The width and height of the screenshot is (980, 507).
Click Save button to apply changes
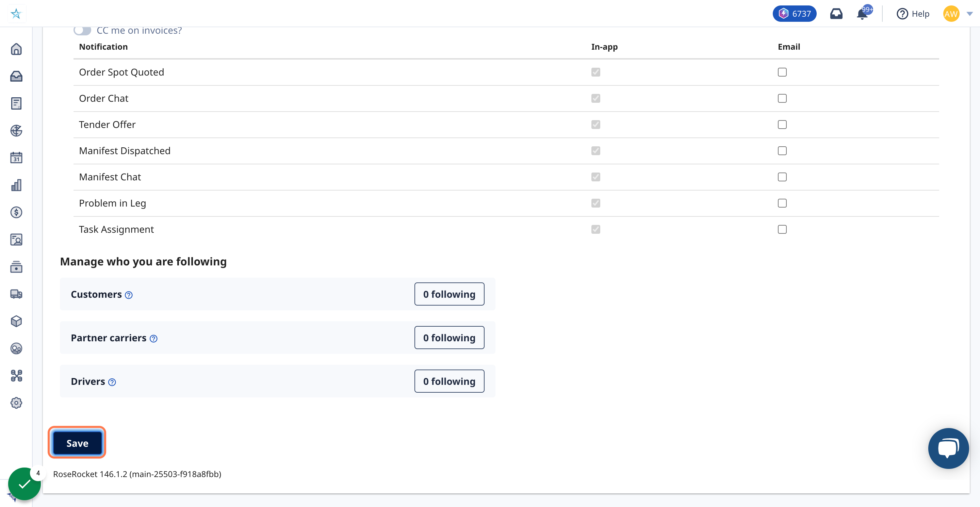click(x=78, y=443)
